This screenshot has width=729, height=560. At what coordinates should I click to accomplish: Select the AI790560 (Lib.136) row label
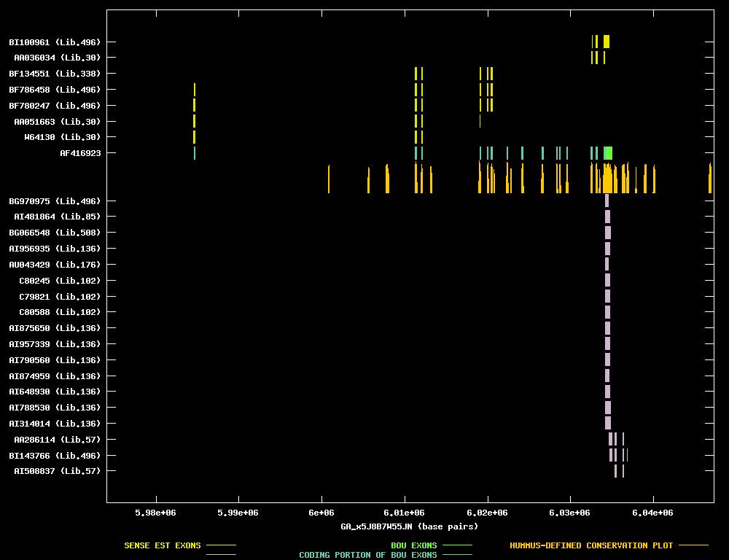tap(55, 360)
